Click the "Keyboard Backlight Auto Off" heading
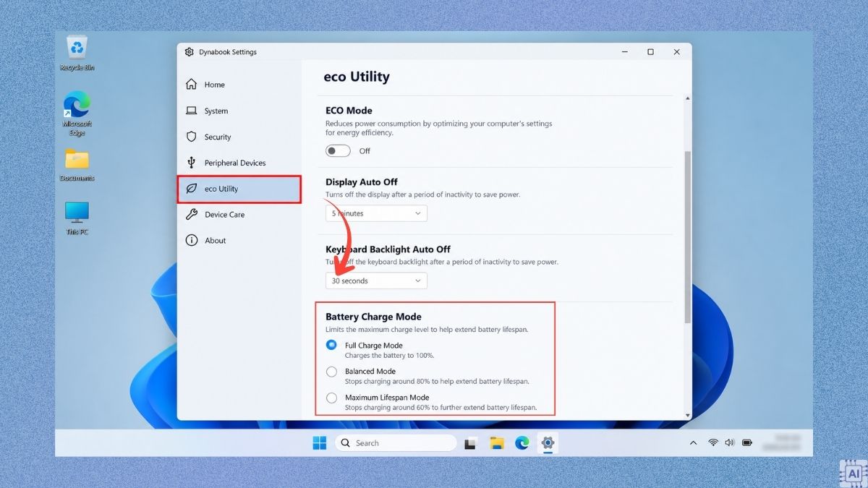 [388, 249]
